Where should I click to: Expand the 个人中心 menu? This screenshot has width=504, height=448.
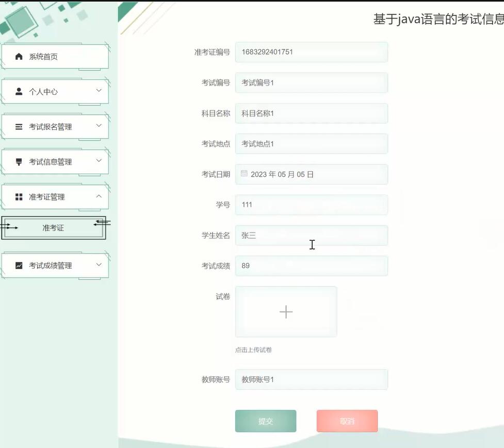click(54, 91)
